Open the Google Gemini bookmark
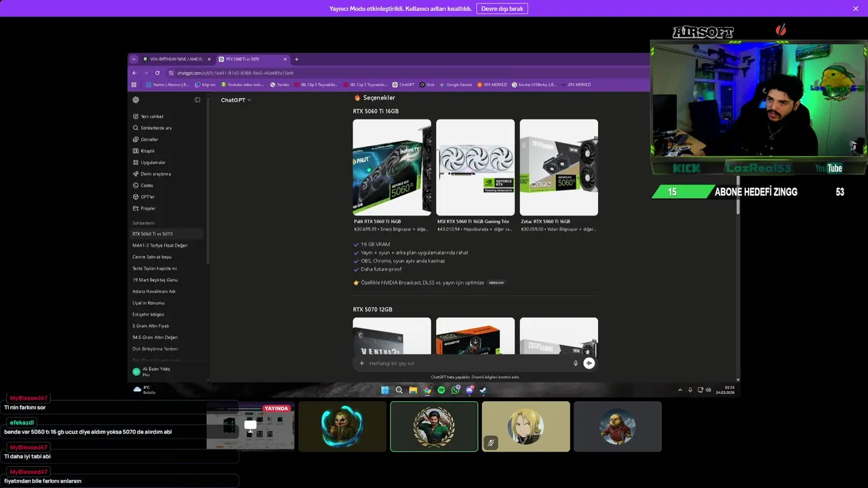Image resolution: width=868 pixels, height=488 pixels. pos(456,85)
